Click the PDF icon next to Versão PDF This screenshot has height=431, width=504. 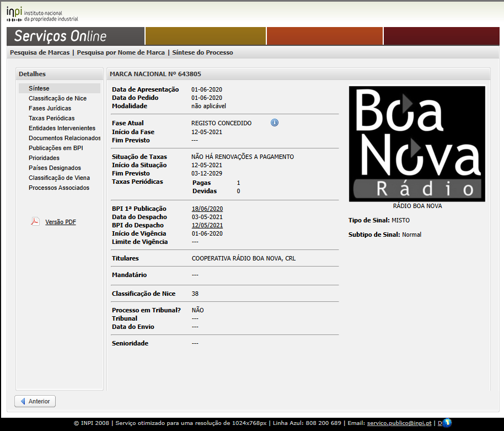pos(35,221)
